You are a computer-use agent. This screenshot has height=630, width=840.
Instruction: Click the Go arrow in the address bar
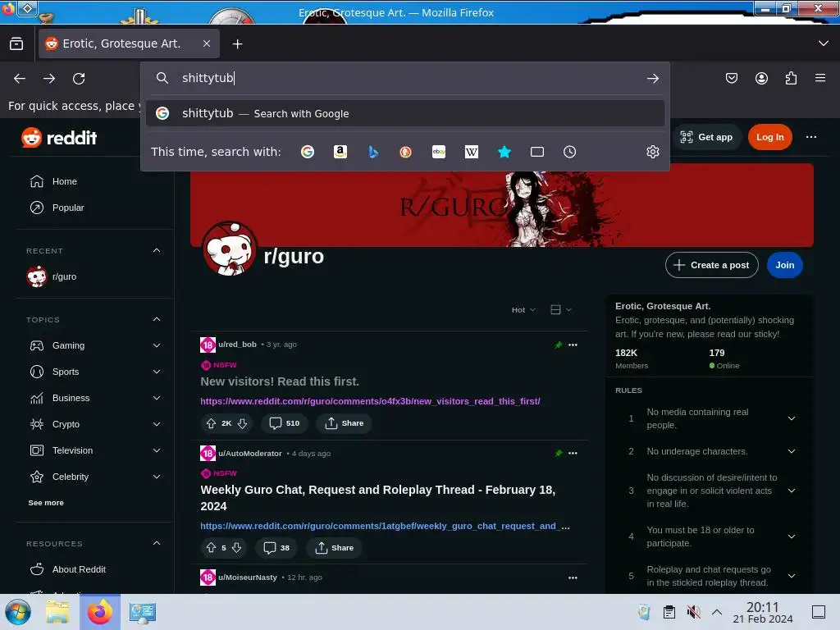click(652, 78)
